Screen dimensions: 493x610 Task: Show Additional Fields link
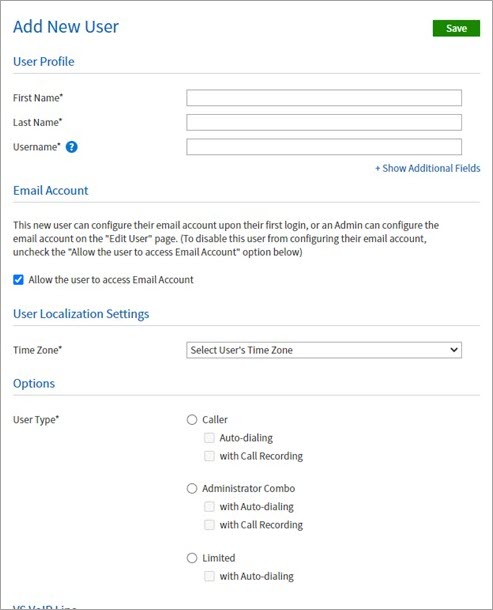[427, 168]
